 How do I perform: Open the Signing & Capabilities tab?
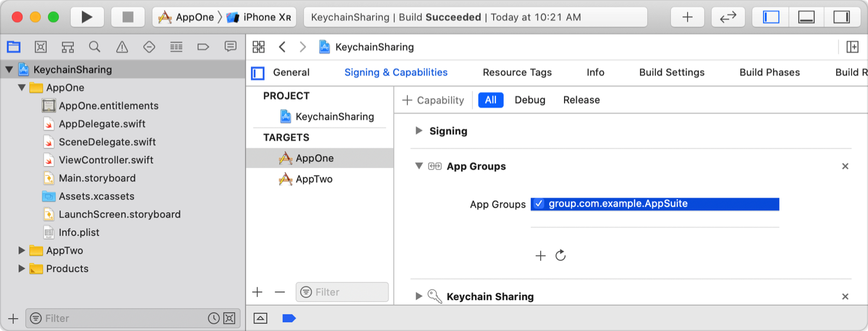pos(396,72)
